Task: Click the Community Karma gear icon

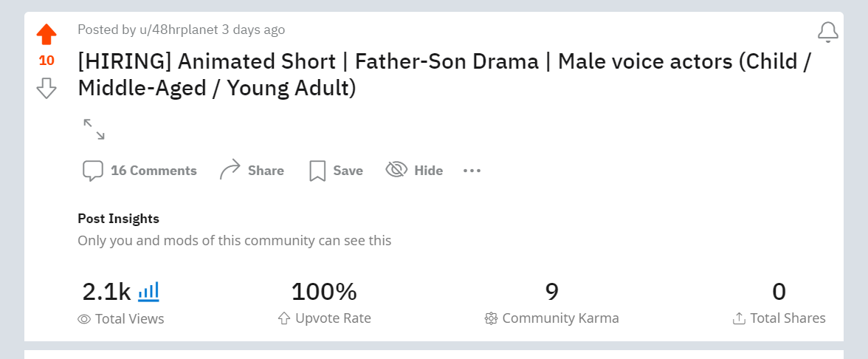Action: 491,318
